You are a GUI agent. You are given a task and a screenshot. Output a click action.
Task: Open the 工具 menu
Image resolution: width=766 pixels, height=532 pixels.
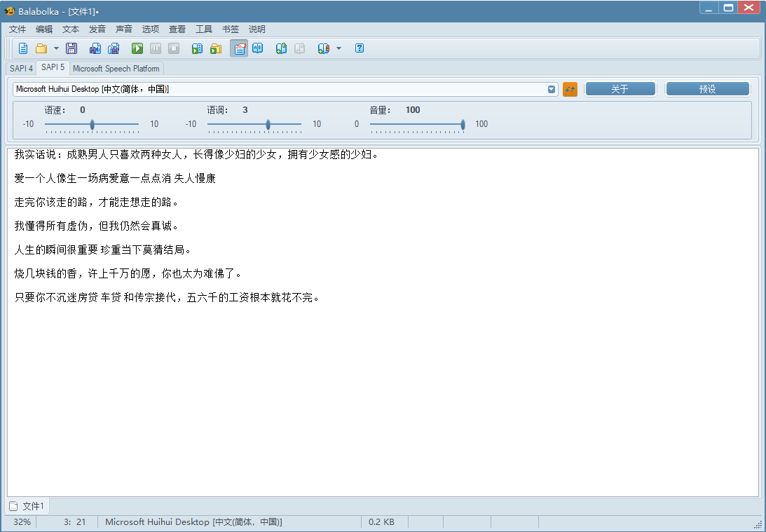tap(204, 29)
